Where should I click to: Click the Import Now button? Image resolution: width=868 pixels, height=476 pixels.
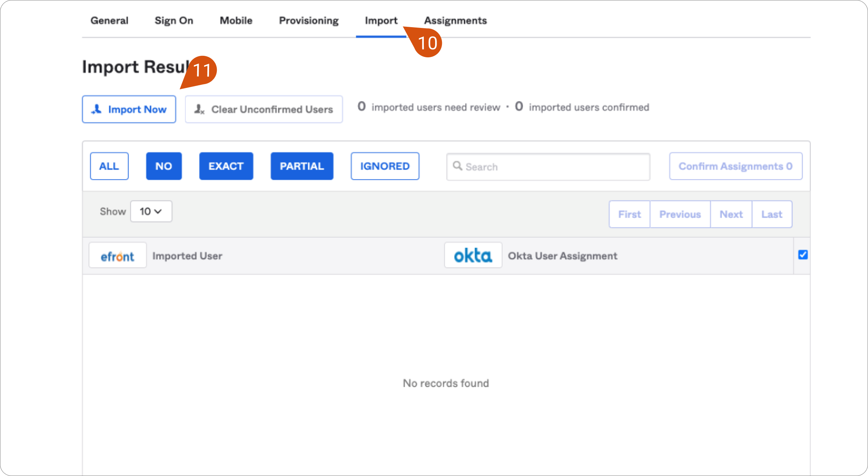[x=129, y=109]
